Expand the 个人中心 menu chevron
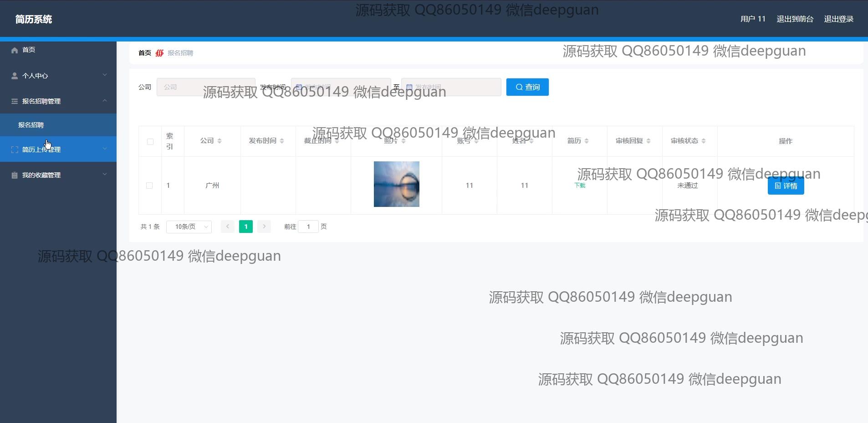This screenshot has width=868, height=423. pos(105,75)
